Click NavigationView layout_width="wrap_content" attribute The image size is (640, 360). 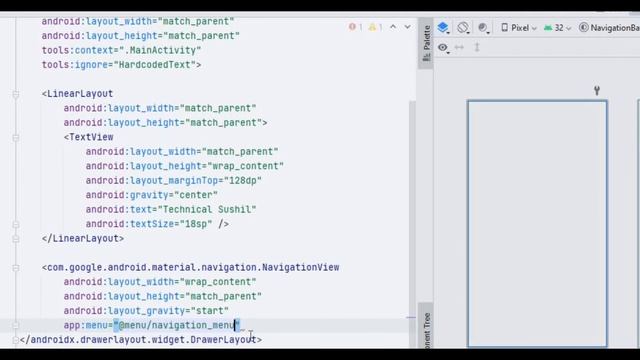(x=160, y=282)
